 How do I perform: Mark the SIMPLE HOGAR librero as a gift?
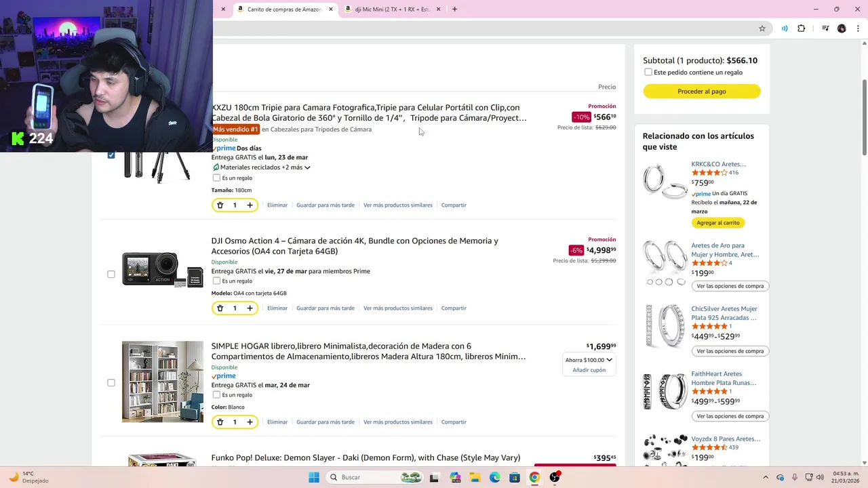(x=216, y=394)
